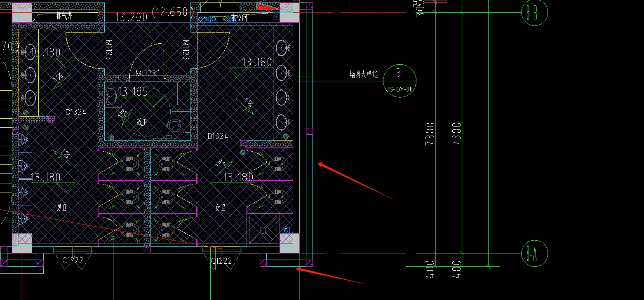Click the 残卫 room name
The height and width of the screenshot is (300, 644).
pyautogui.click(x=142, y=122)
